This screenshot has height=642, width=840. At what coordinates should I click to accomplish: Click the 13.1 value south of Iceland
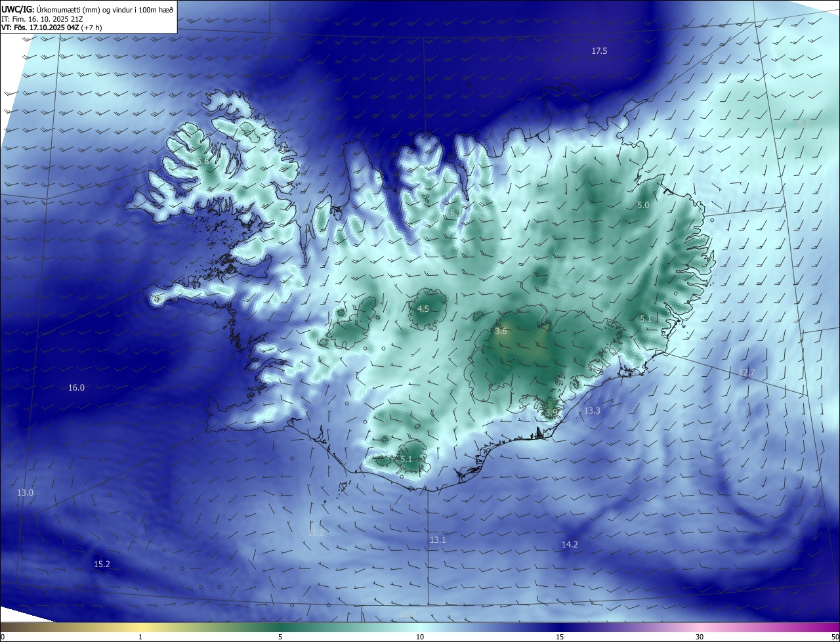(x=438, y=540)
